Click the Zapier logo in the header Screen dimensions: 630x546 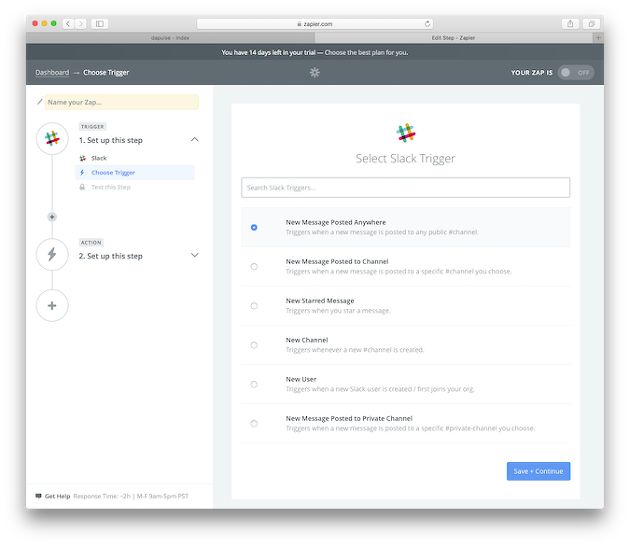(x=315, y=72)
